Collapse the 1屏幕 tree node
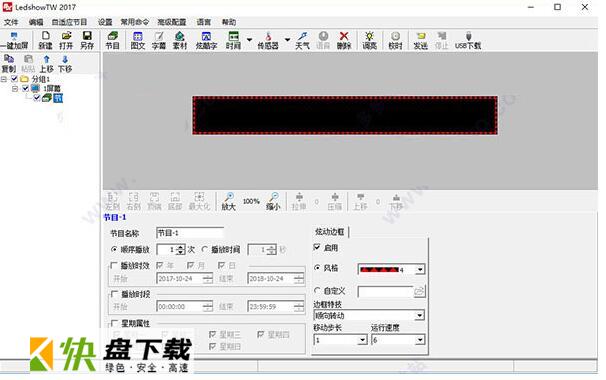 point(15,89)
